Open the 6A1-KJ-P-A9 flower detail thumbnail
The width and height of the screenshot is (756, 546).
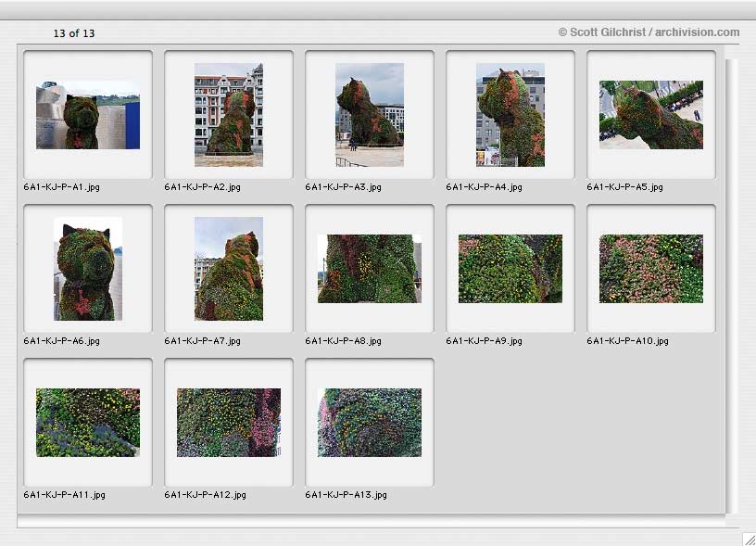510,269
